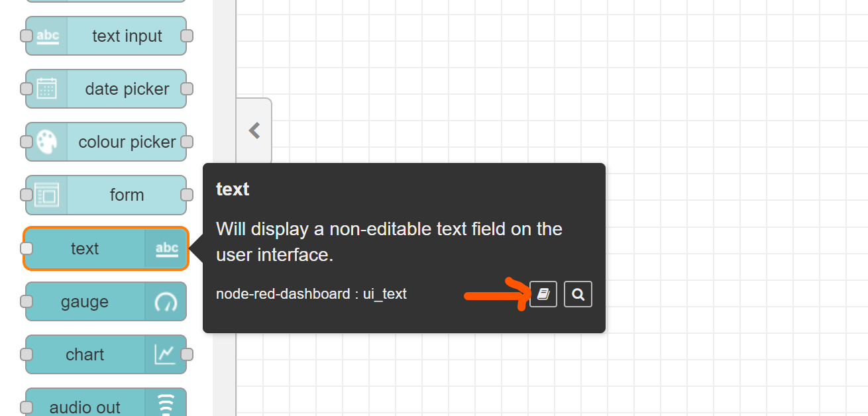Click the magnifier search icon in the tooltip
Viewport: 868px width, 416px height.
click(578, 294)
